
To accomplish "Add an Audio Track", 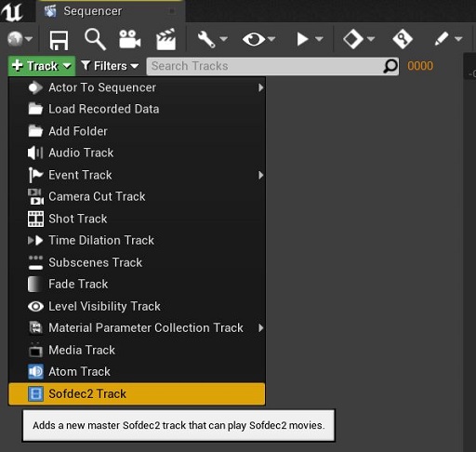I will (137, 153).
